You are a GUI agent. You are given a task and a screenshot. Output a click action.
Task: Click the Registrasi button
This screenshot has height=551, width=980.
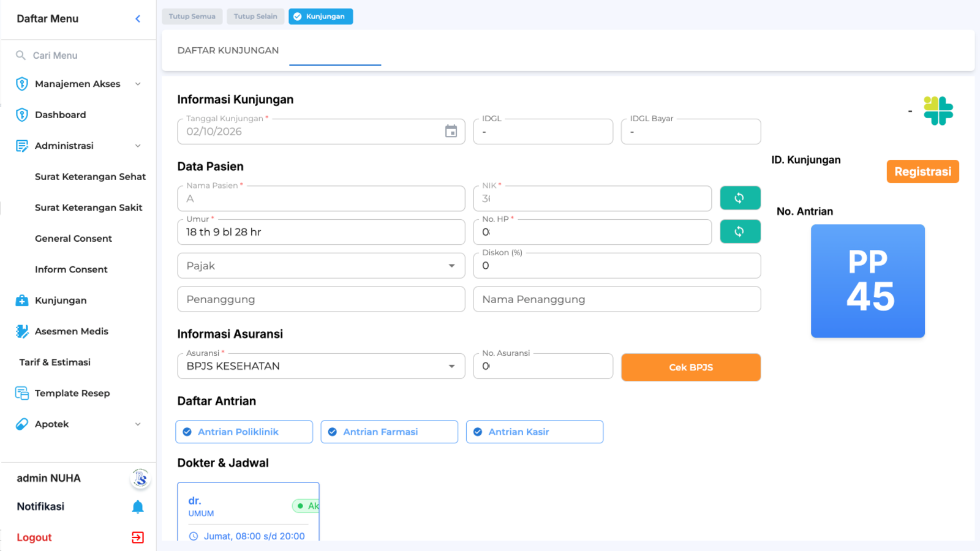click(x=922, y=171)
